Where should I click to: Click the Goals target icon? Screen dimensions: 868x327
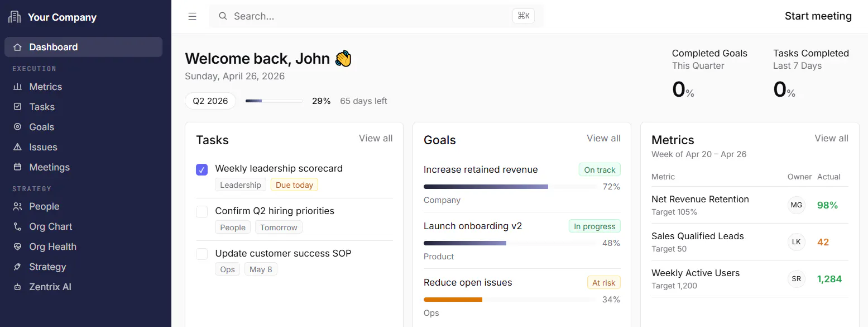[x=17, y=127]
